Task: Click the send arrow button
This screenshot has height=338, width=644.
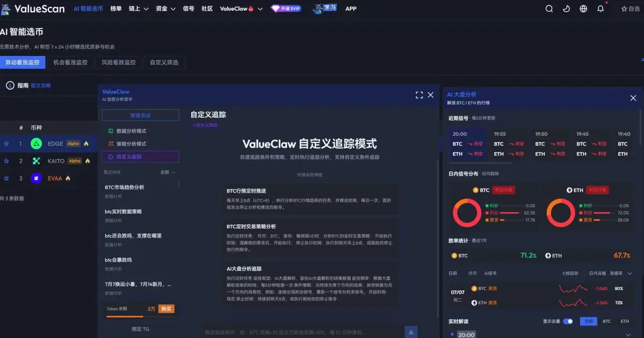Action: pyautogui.click(x=411, y=332)
